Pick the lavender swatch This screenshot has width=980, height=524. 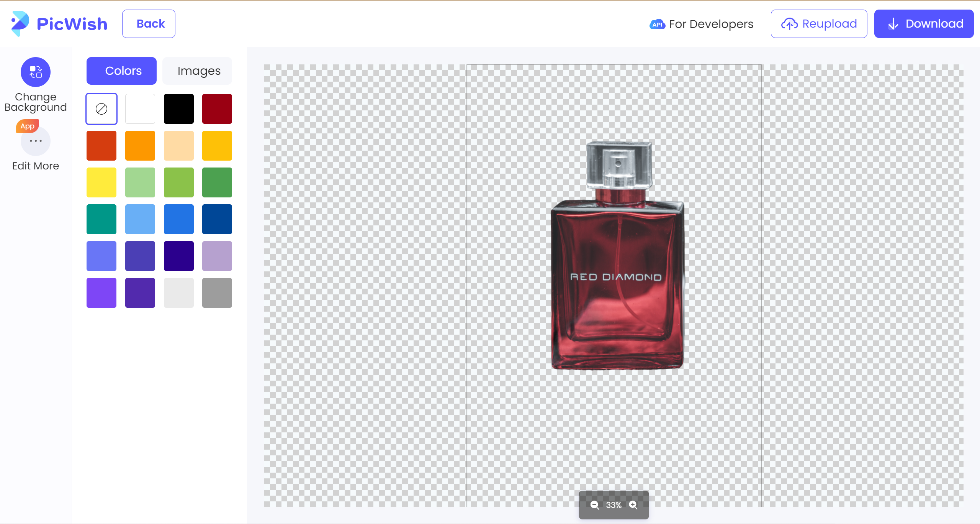click(217, 256)
